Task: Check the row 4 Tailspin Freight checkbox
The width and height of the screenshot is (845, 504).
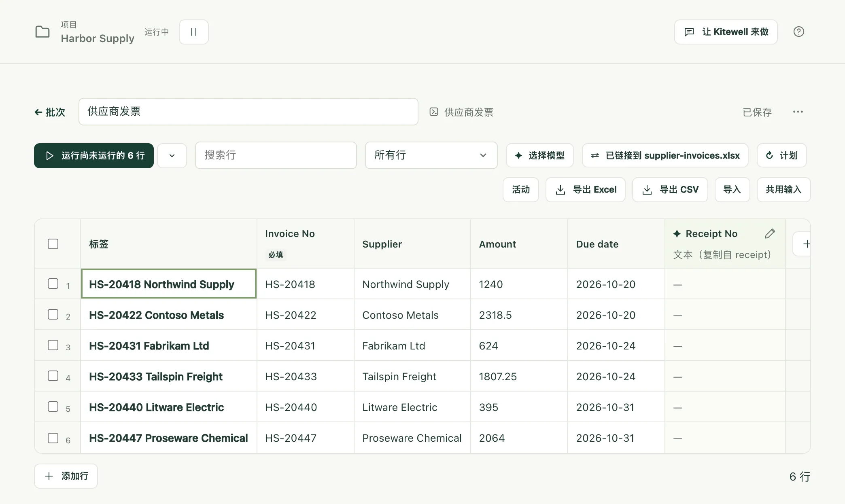Action: tap(53, 376)
